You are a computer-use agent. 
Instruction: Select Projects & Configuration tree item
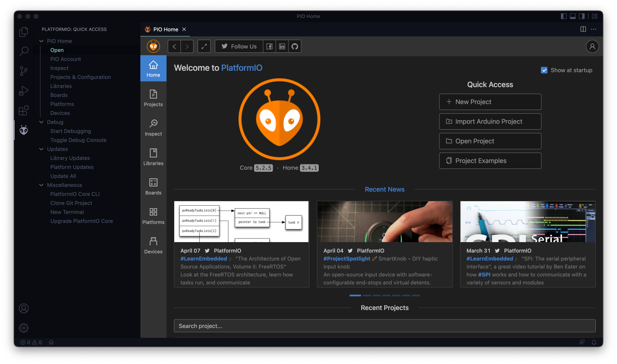81,77
